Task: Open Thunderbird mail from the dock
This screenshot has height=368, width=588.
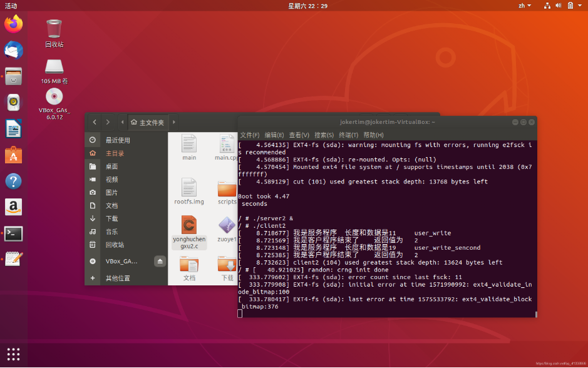Action: click(x=14, y=50)
